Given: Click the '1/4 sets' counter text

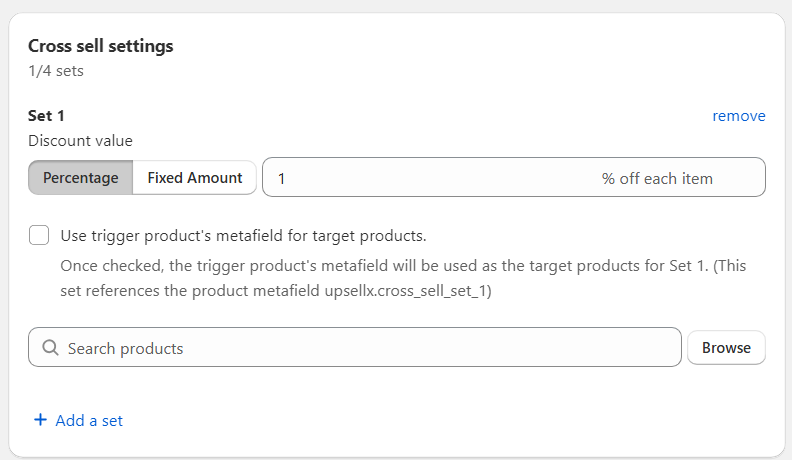Looking at the screenshot, I should coord(56,71).
